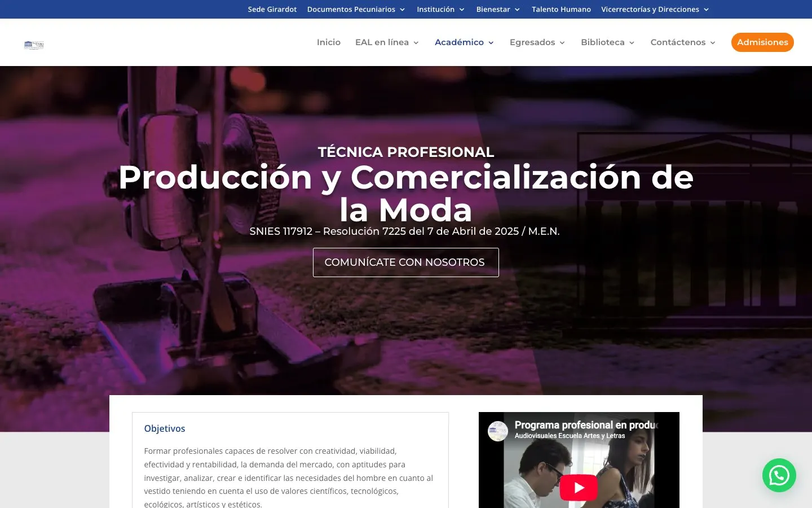Screen dimensions: 812x508
Task: Open the Talento Humano link
Action: (561, 9)
